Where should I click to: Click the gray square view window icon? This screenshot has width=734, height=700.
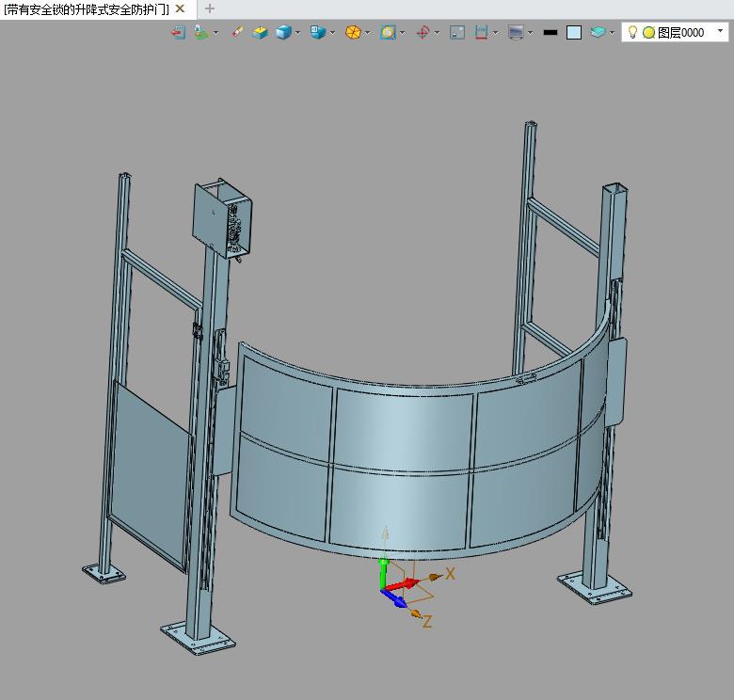coord(457,32)
